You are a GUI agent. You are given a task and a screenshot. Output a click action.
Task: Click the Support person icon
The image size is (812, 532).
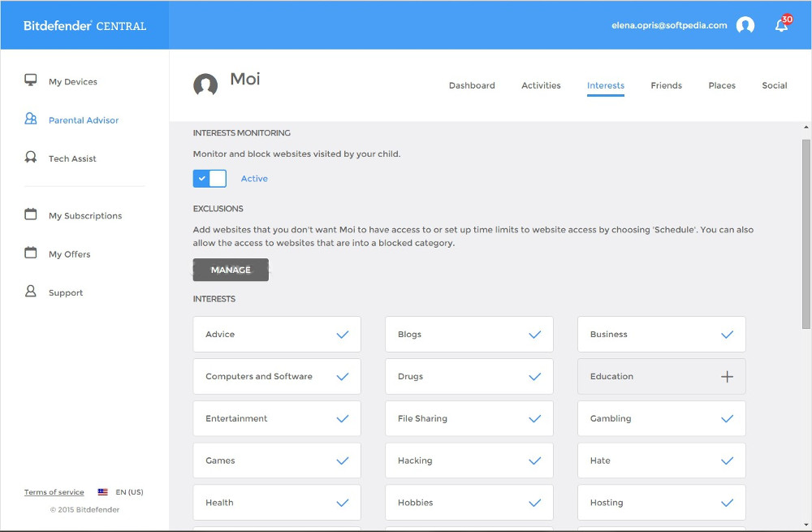click(31, 292)
